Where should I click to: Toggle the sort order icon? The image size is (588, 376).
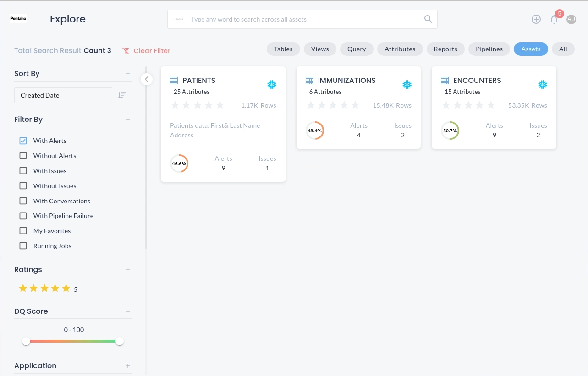121,95
